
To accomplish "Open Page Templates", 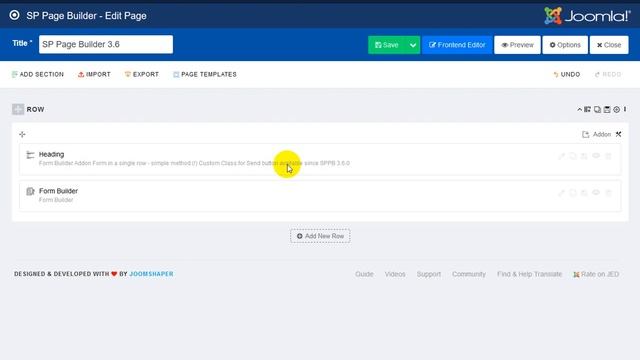I will tap(205, 74).
